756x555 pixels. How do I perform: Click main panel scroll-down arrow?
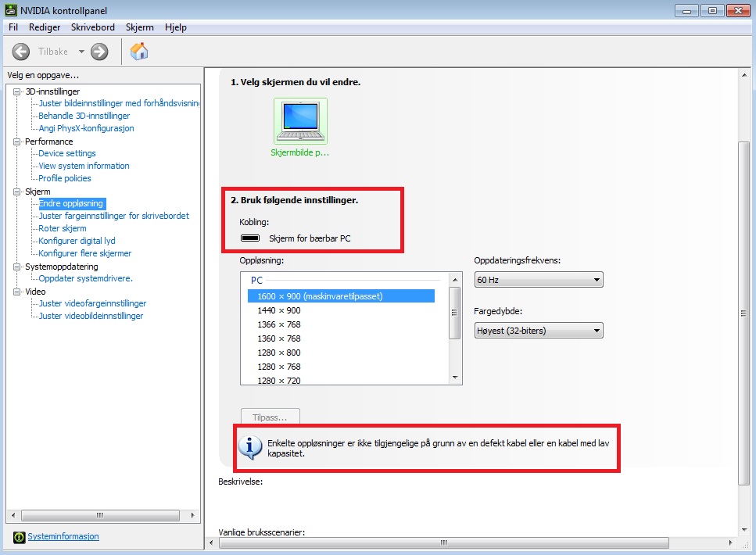click(744, 530)
